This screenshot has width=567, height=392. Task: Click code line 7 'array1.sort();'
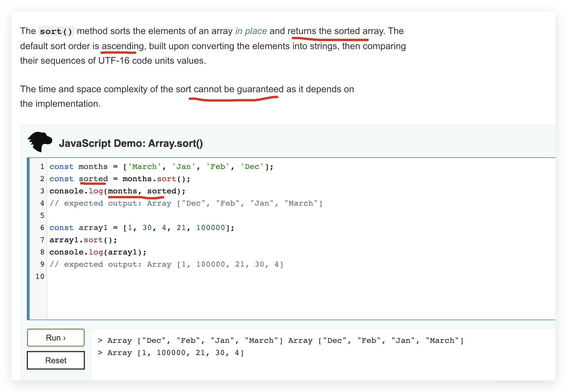[83, 240]
